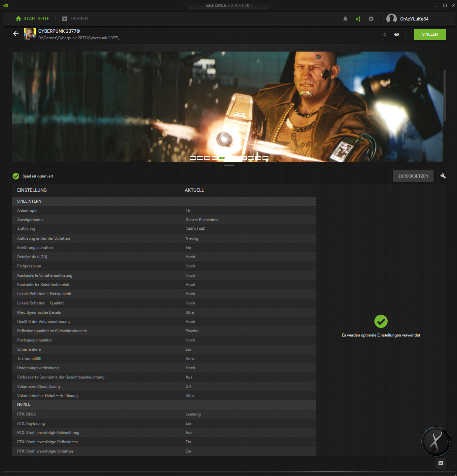This screenshot has width=457, height=476.
Task: Click the NVIDIA section header
Action: click(164, 405)
